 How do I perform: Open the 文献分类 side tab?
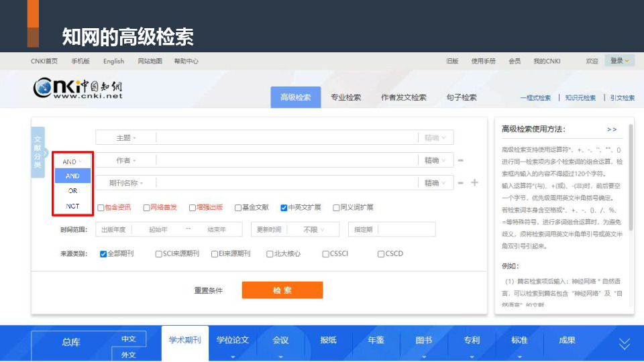click(38, 152)
